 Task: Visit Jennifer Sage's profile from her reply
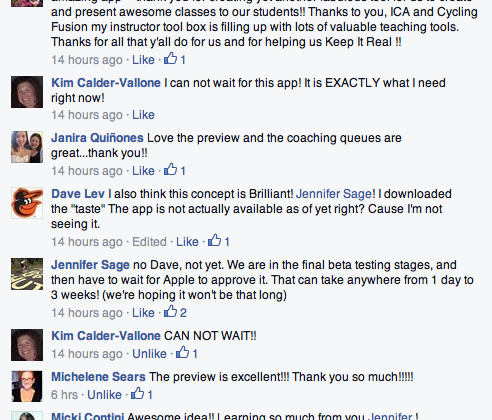tap(90, 265)
